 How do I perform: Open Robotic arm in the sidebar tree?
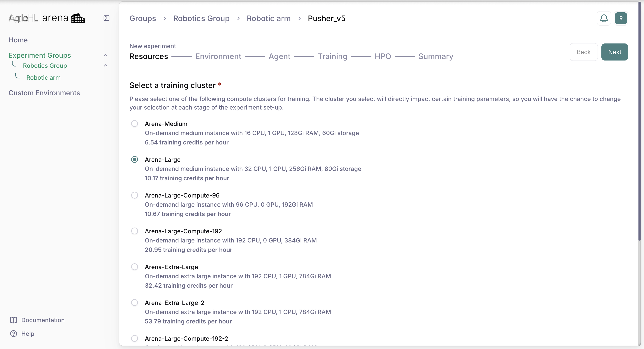coord(43,78)
